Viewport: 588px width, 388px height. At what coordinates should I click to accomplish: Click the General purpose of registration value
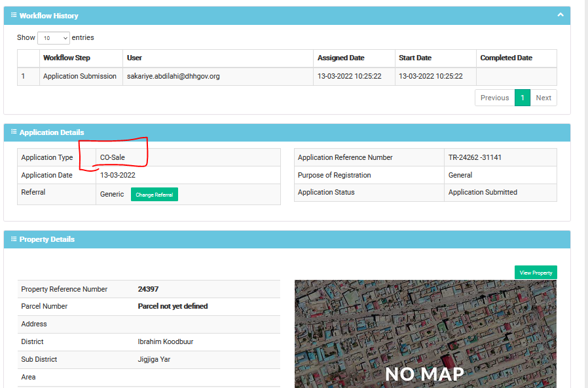coord(460,175)
